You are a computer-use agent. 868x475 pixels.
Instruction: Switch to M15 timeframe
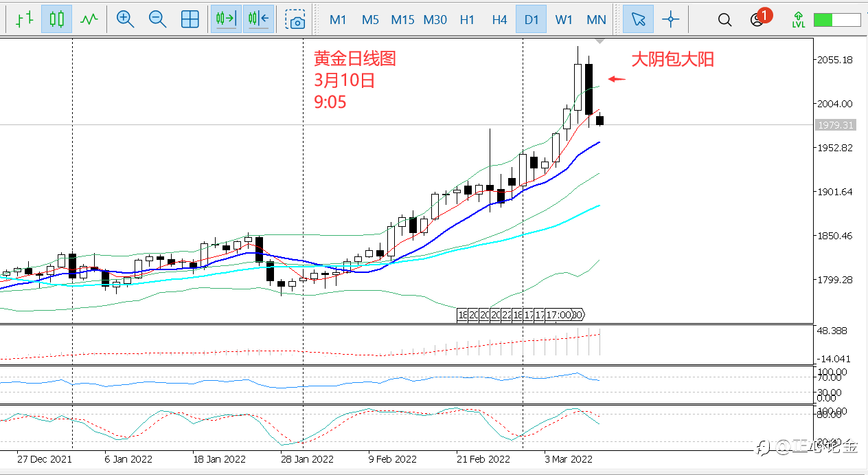click(x=402, y=19)
